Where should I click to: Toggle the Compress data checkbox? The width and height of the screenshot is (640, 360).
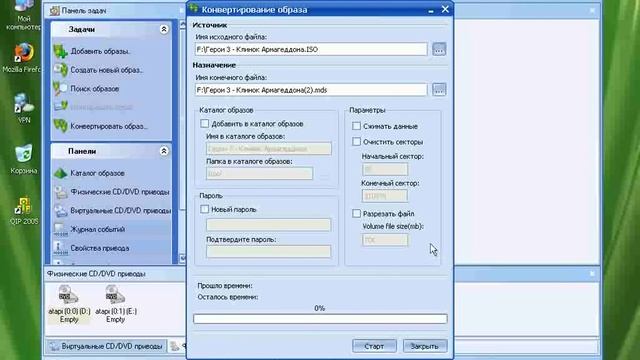point(356,126)
